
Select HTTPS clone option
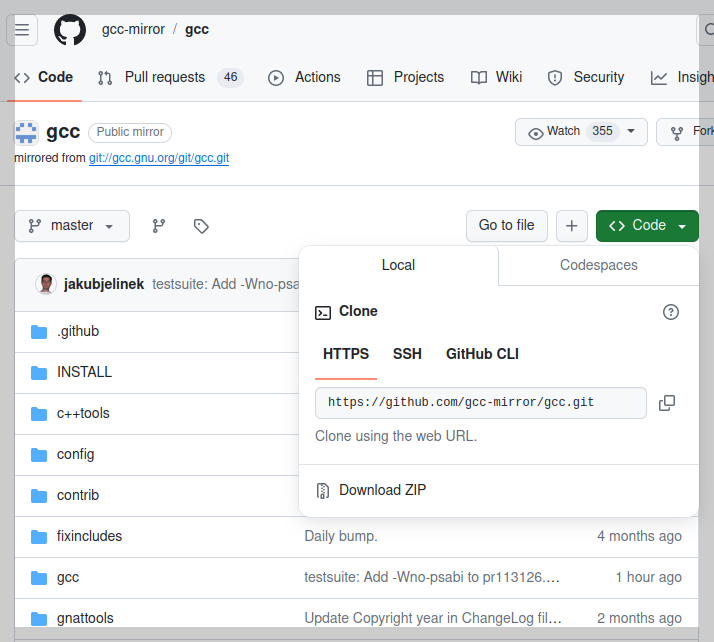(346, 354)
